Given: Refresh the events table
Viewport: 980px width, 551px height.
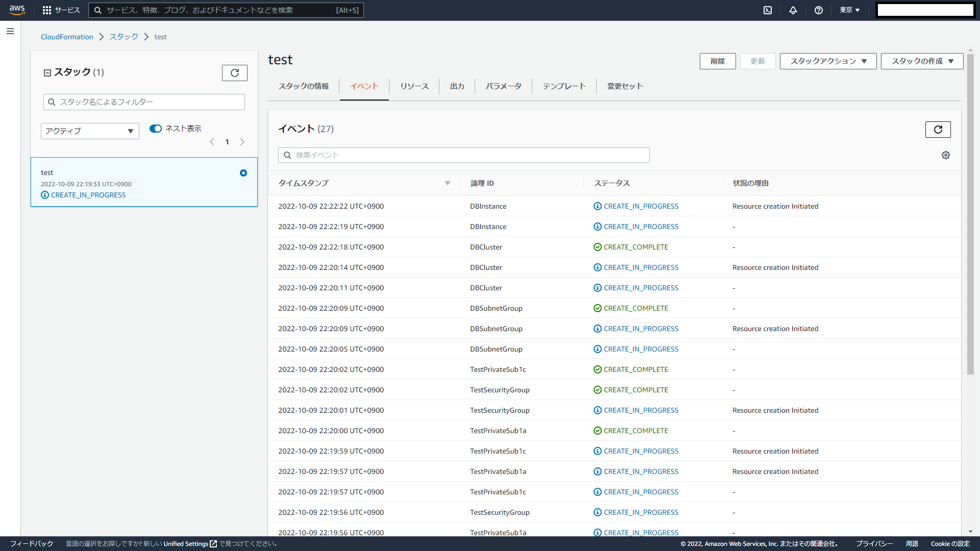Looking at the screenshot, I should [x=938, y=130].
